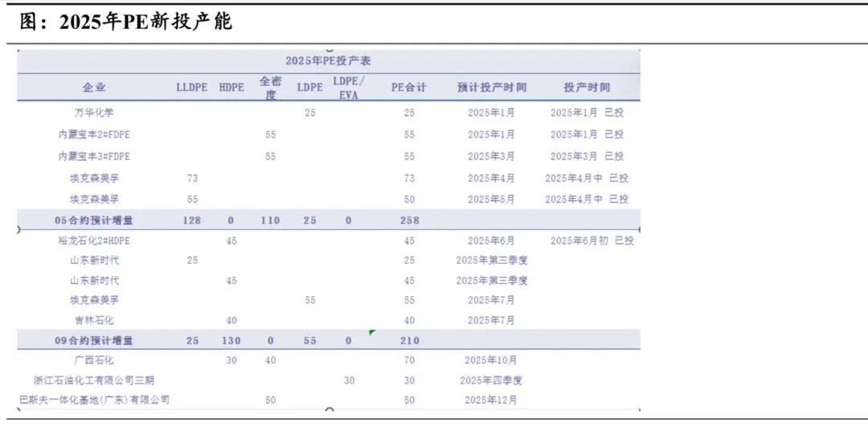Select the 内蒙宝丰2#FDPE row name
Viewport: 868px width, 424px height.
94,134
